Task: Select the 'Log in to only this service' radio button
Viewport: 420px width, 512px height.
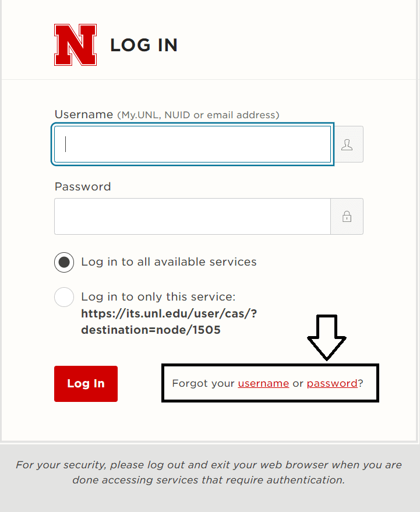Action: click(x=64, y=297)
